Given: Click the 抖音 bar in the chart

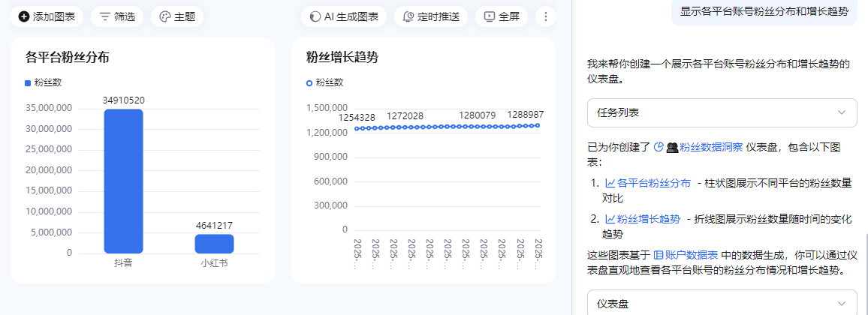Looking at the screenshot, I should point(123,181).
